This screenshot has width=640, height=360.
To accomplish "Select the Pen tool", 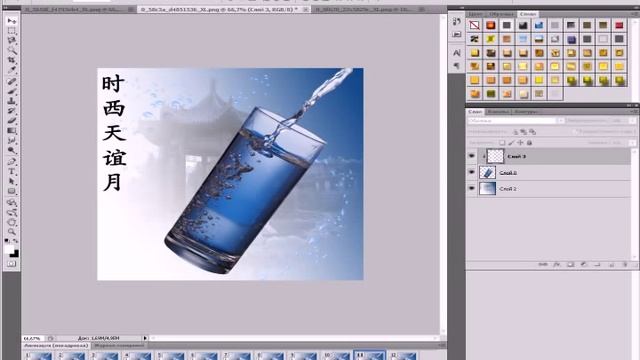I will coord(12,162).
